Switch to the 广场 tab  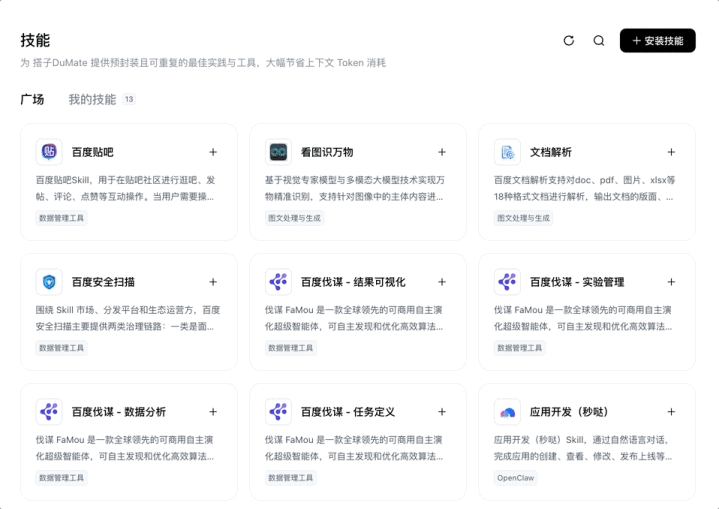tap(32, 99)
